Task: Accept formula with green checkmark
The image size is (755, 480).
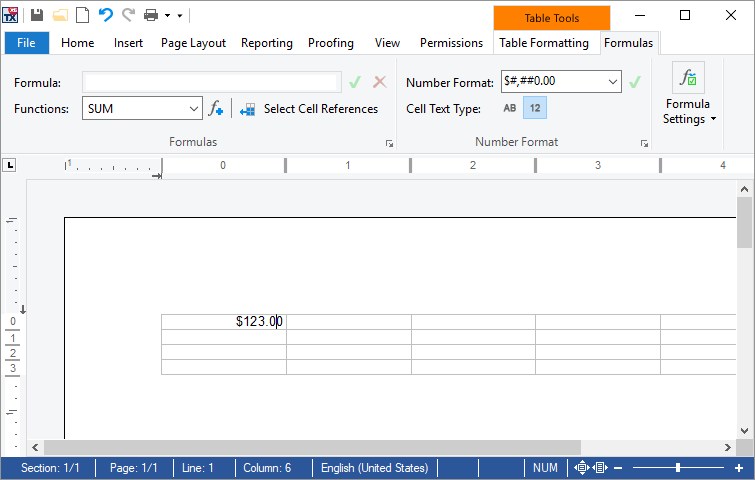Action: (x=355, y=82)
